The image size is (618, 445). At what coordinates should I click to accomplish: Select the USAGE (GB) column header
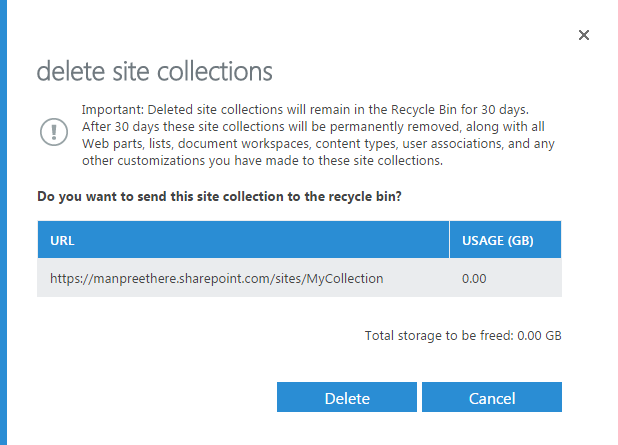coord(505,240)
